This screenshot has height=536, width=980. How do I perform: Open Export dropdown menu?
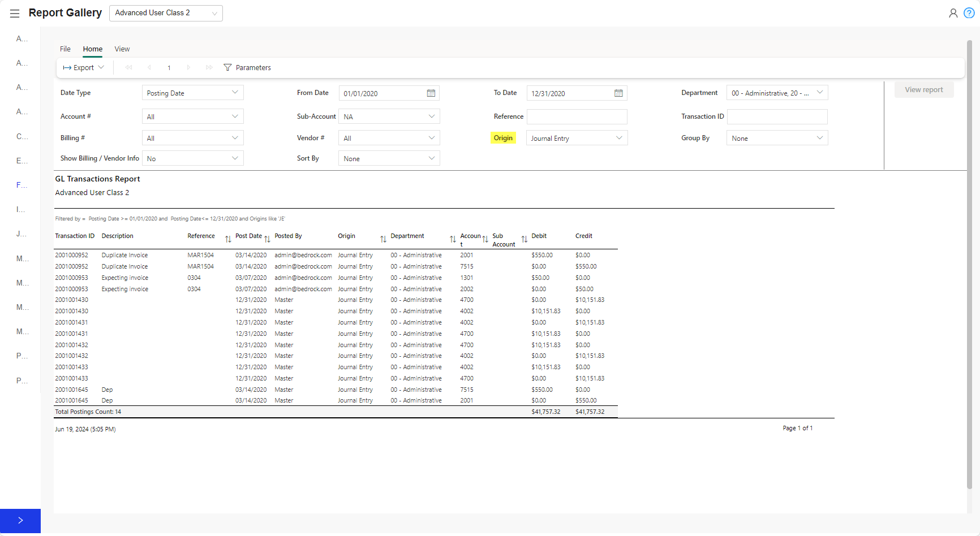[x=84, y=67]
